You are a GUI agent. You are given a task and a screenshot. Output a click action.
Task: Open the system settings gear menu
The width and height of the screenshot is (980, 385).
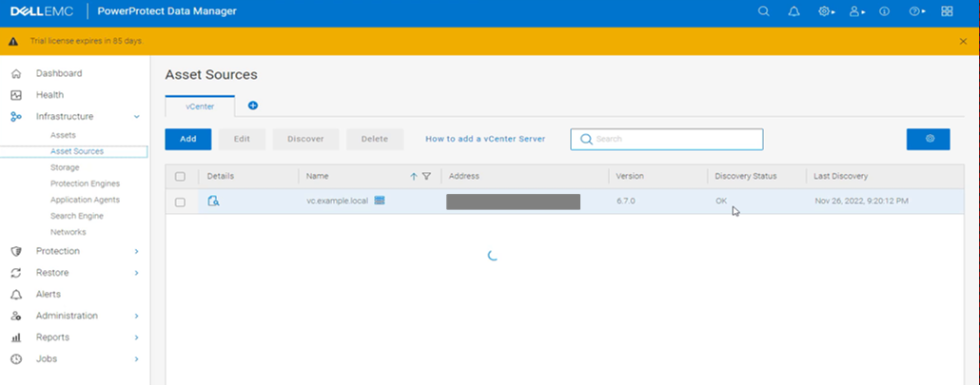click(826, 11)
